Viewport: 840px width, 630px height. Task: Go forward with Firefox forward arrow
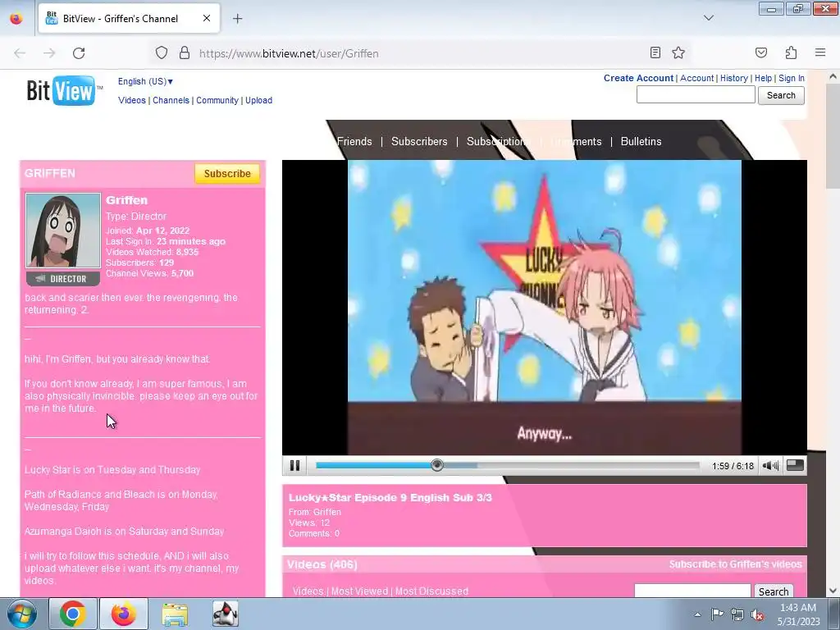click(49, 53)
